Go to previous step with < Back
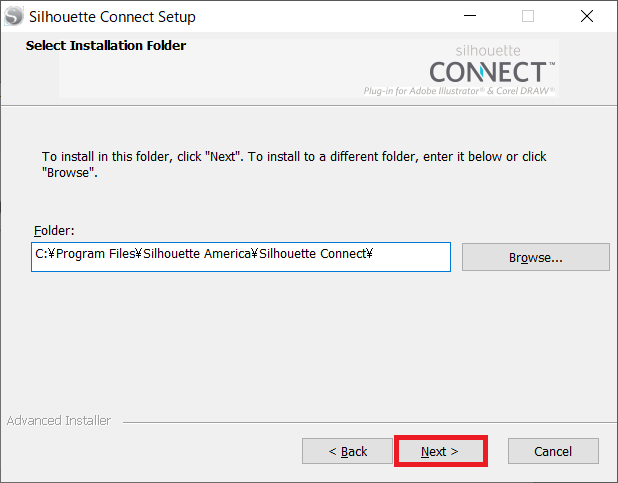The width and height of the screenshot is (618, 483). (x=347, y=451)
